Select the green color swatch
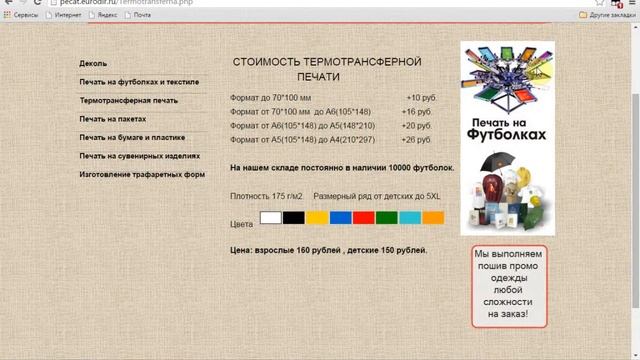The width and height of the screenshot is (640, 360). click(x=387, y=218)
